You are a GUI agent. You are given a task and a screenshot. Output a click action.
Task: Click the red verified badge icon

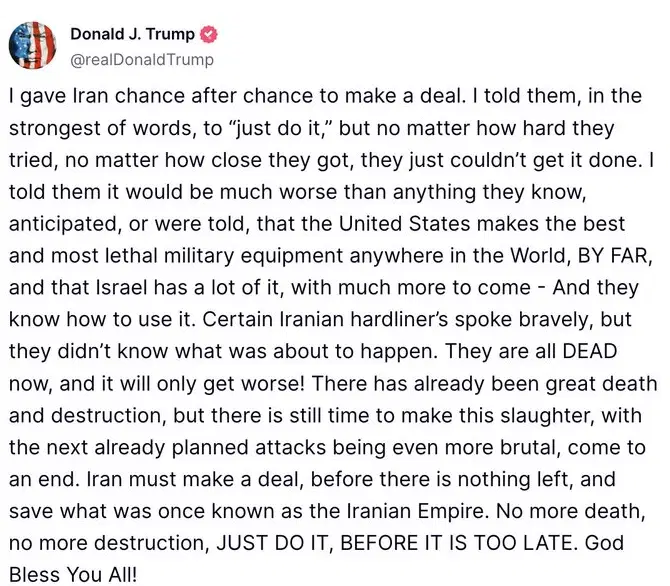(x=209, y=34)
